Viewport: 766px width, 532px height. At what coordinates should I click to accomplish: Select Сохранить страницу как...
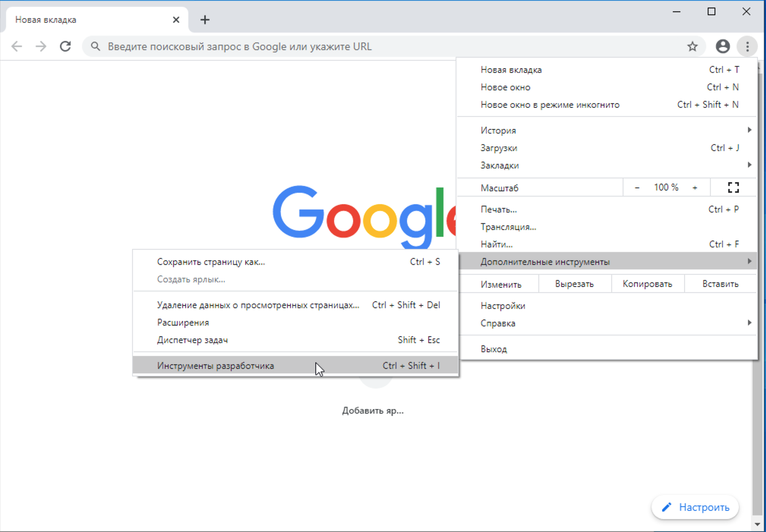(x=296, y=262)
